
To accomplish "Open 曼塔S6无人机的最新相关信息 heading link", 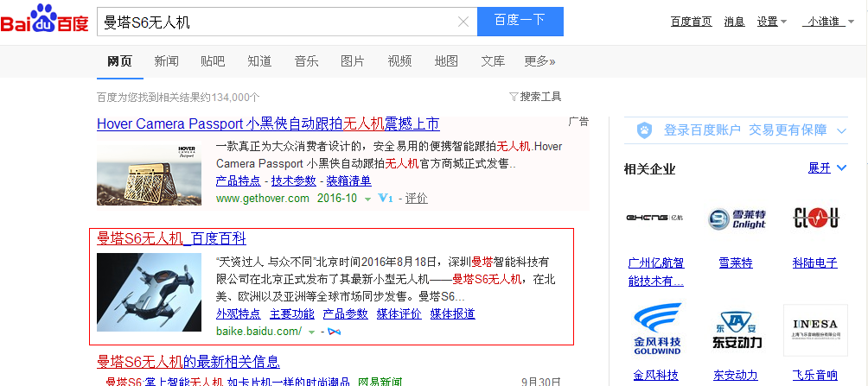I will tap(188, 362).
